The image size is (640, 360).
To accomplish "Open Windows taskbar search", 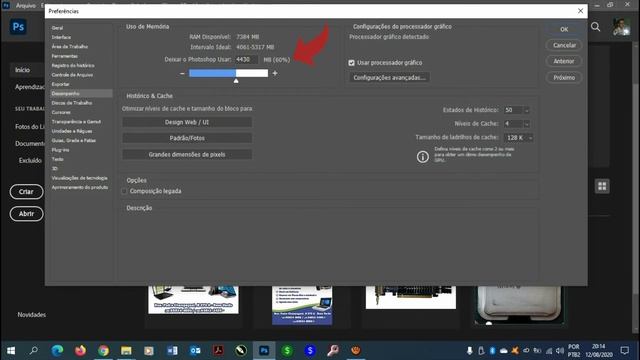I will (33, 351).
